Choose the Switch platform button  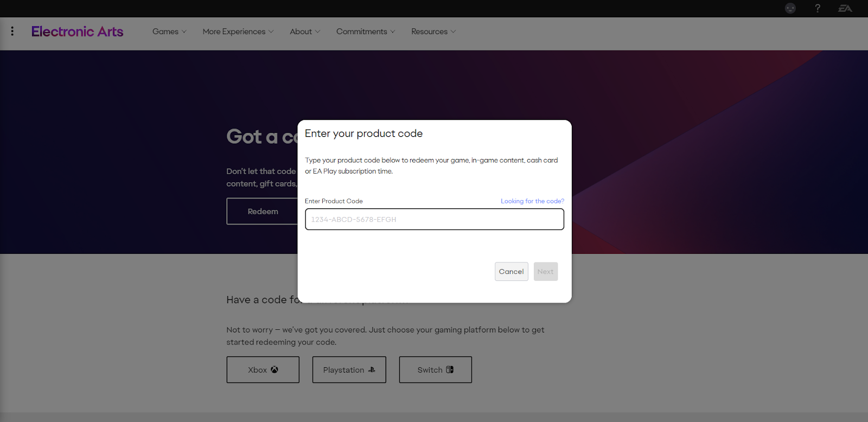pos(436,370)
